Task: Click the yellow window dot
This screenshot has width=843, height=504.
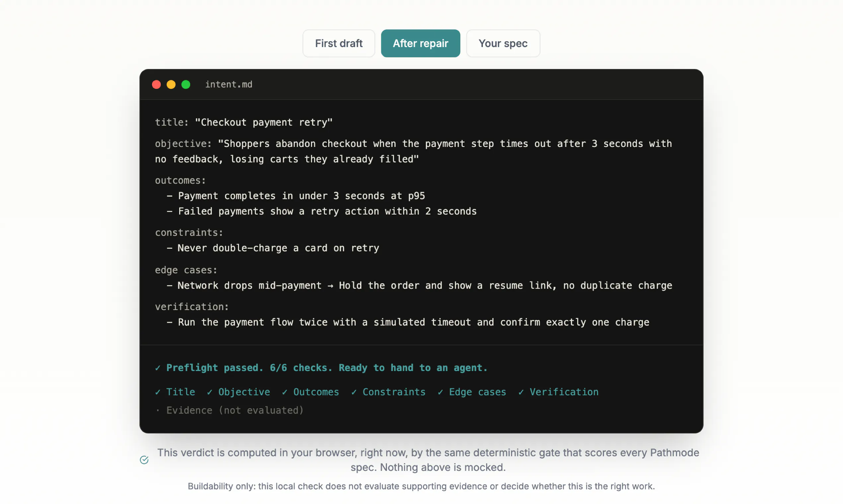Action: point(171,84)
